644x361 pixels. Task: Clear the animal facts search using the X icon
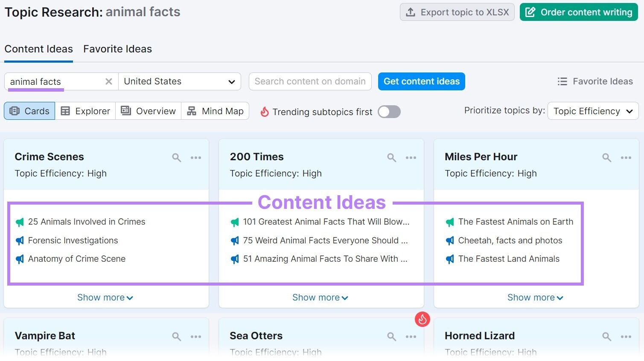tap(109, 81)
